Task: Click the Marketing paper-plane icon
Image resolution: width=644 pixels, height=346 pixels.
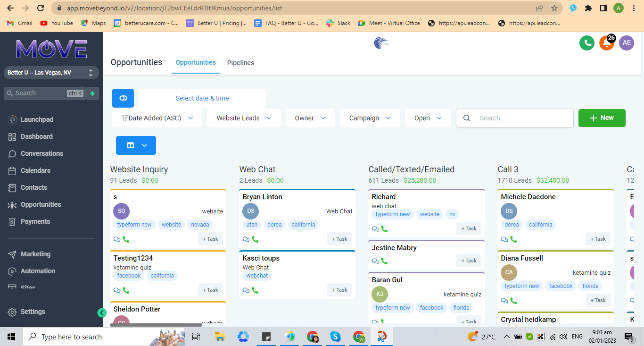Action: (x=12, y=254)
